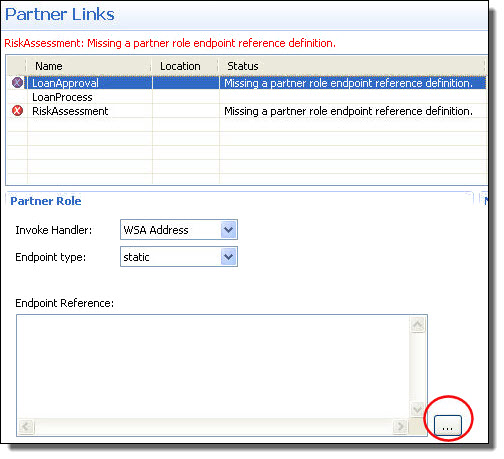Open the endpoint reference browse button
The image size is (504, 459).
click(x=448, y=425)
